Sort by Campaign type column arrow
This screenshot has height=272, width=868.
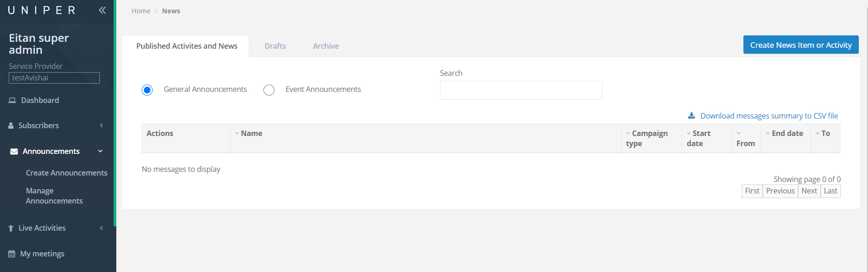pyautogui.click(x=628, y=134)
